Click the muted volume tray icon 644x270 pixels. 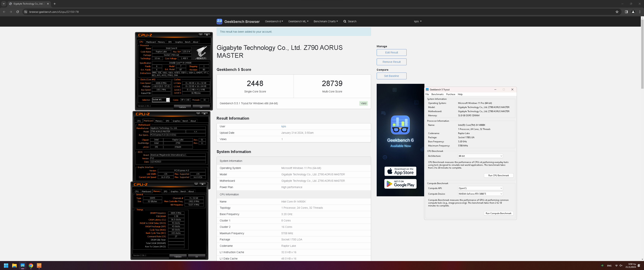coord(621,266)
